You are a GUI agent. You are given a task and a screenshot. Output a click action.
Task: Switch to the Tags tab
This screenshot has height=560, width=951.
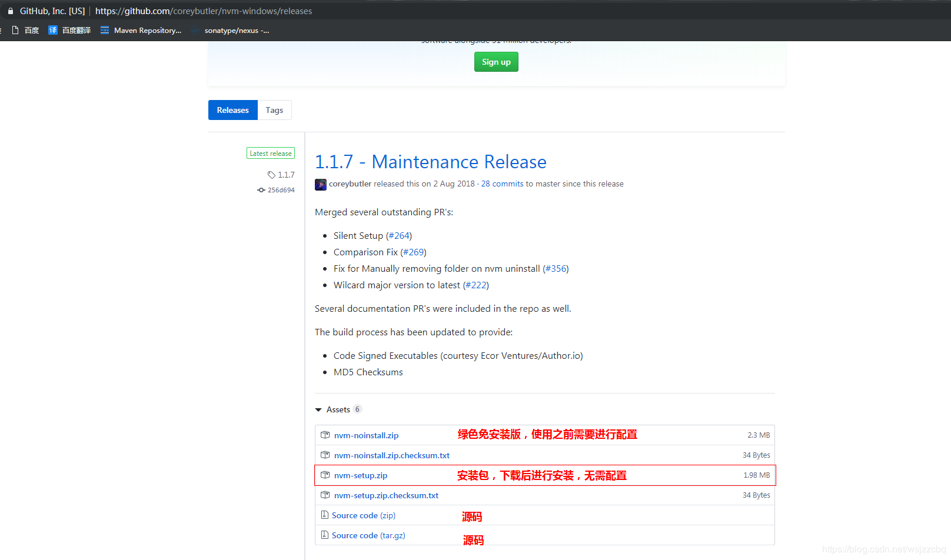(x=274, y=110)
